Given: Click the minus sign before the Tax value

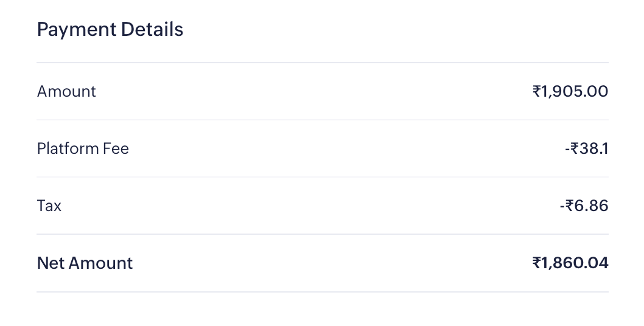Looking at the screenshot, I should (x=562, y=206).
